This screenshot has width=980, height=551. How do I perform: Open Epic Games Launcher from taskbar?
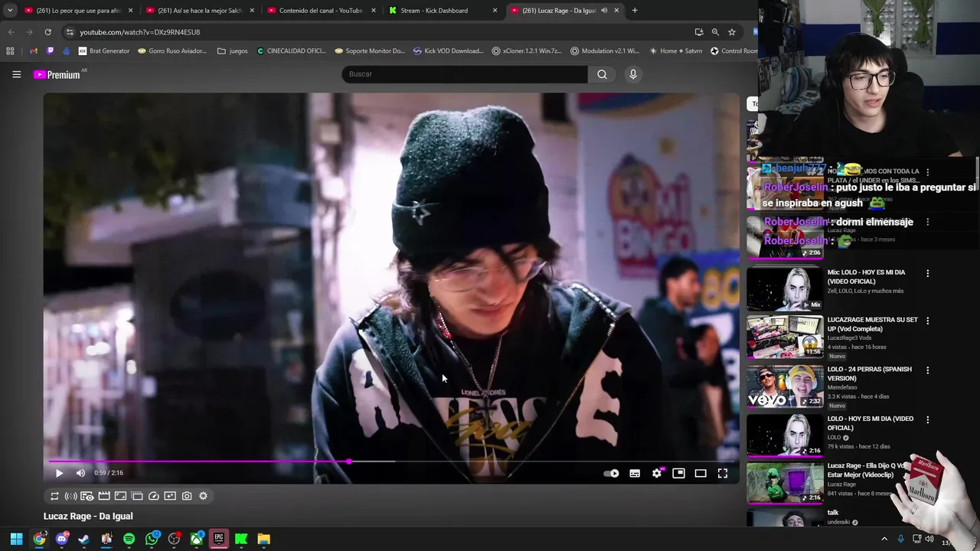(219, 539)
